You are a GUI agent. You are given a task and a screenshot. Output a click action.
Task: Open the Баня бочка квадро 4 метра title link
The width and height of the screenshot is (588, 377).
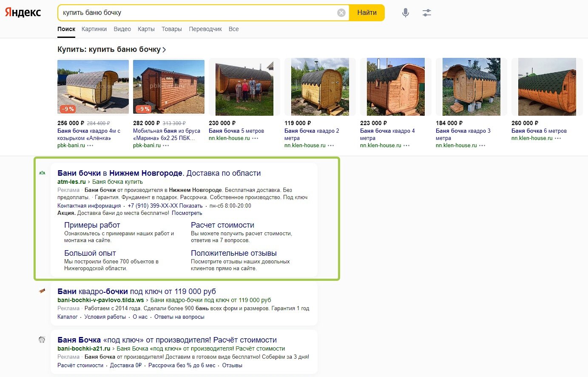pos(387,134)
